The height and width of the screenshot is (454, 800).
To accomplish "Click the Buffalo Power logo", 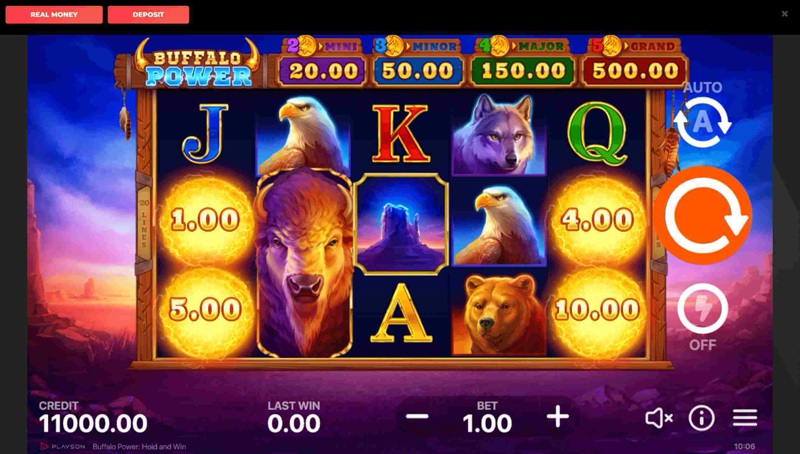I will point(197,64).
